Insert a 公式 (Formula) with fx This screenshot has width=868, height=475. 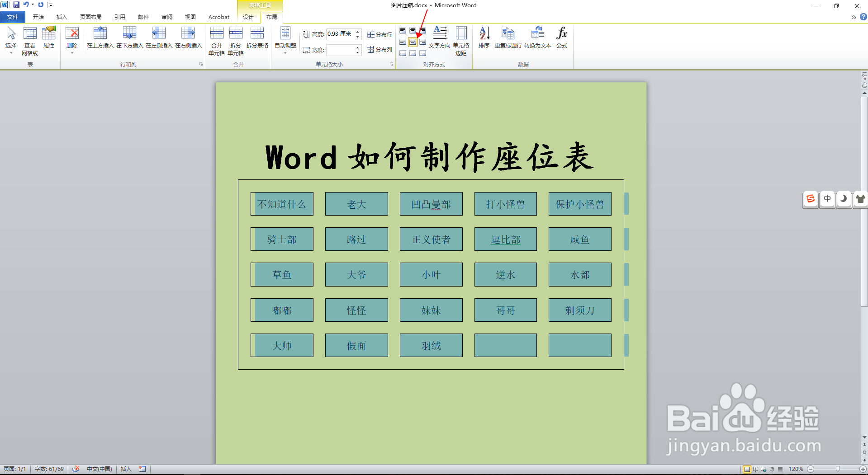pos(562,37)
